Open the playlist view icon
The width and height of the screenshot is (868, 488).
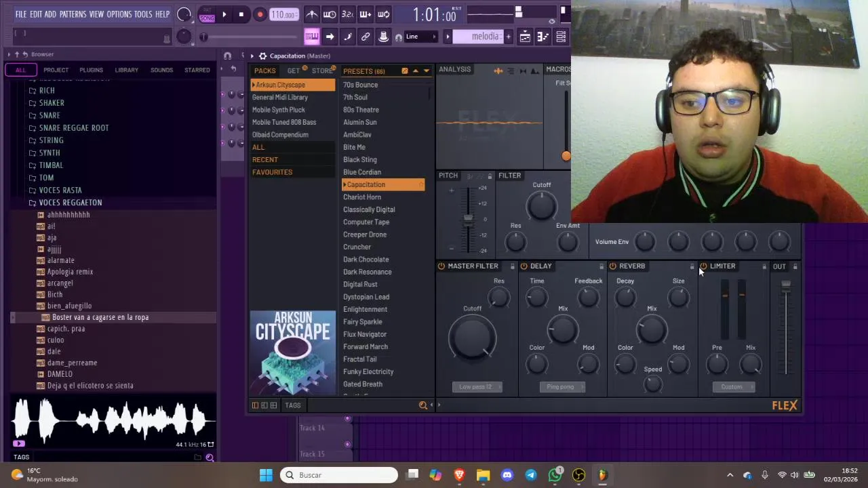(x=525, y=37)
